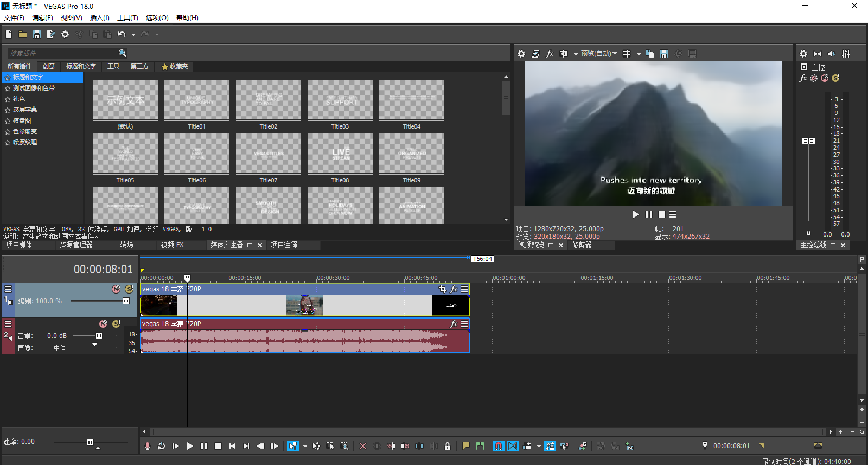Image resolution: width=868 pixels, height=465 pixels.
Task: Save the preview snapshot to a file
Action: tap(664, 54)
